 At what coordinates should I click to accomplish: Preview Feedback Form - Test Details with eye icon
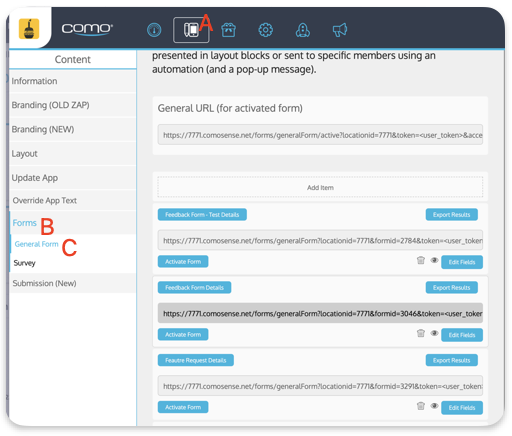434,260
